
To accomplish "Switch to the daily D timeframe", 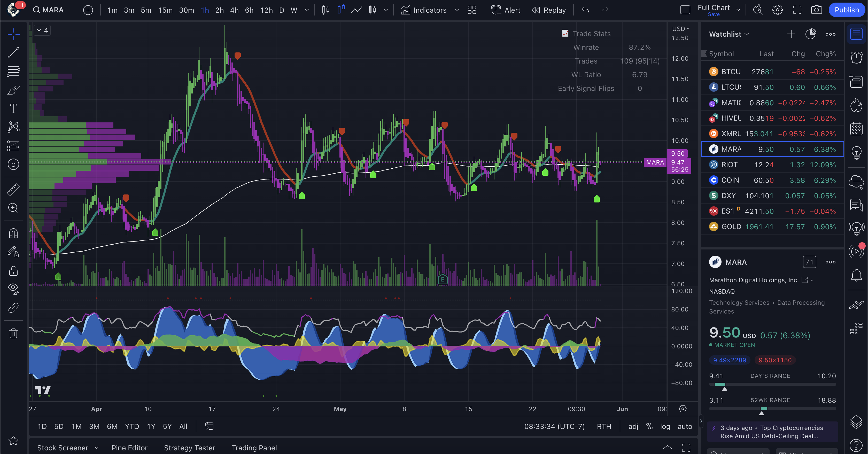I will [x=281, y=10].
